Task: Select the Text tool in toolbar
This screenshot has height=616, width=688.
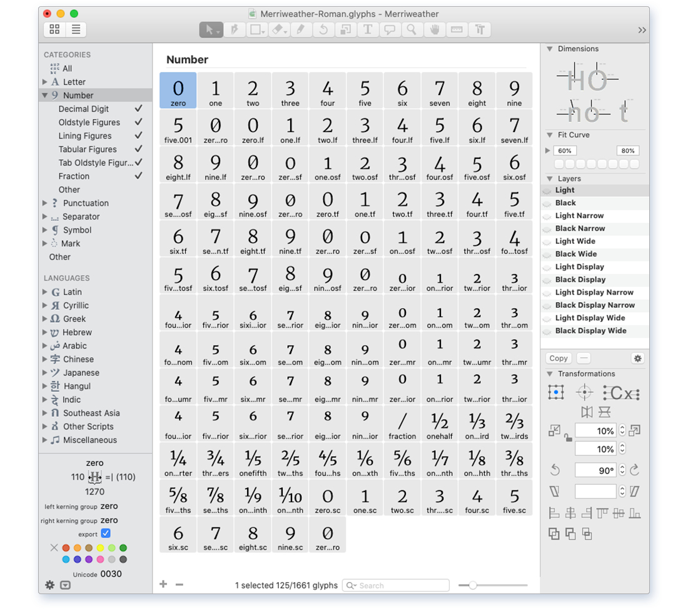Action: pyautogui.click(x=368, y=29)
